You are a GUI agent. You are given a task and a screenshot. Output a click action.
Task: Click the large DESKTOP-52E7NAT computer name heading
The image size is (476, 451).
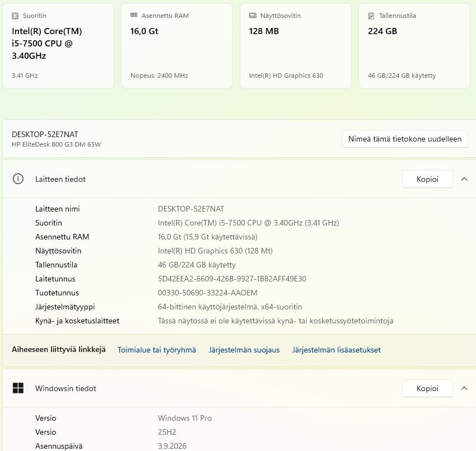(x=45, y=134)
